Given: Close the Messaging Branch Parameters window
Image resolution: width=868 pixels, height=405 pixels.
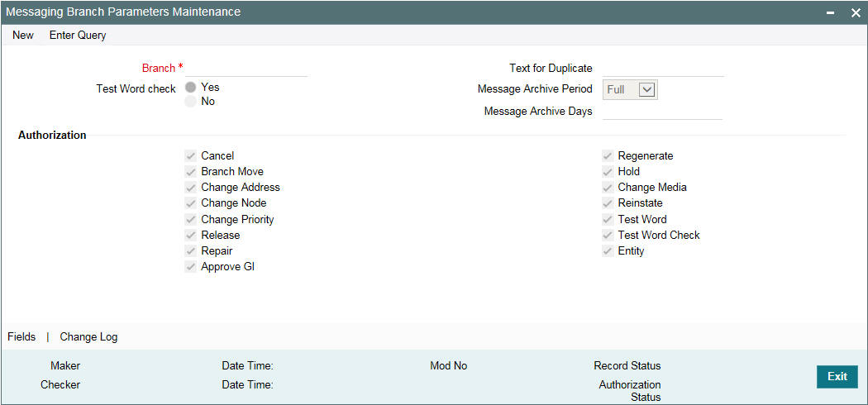Looking at the screenshot, I should [x=856, y=12].
